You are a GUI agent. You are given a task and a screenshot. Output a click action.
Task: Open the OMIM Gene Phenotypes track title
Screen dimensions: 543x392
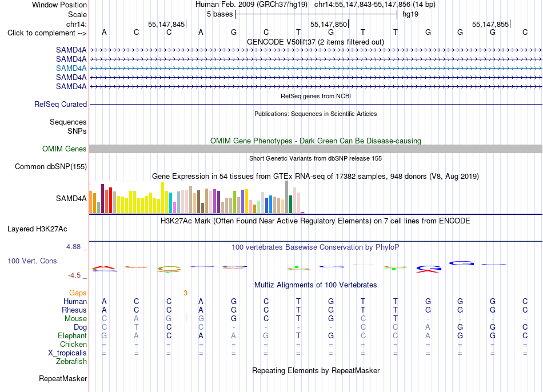(316, 141)
